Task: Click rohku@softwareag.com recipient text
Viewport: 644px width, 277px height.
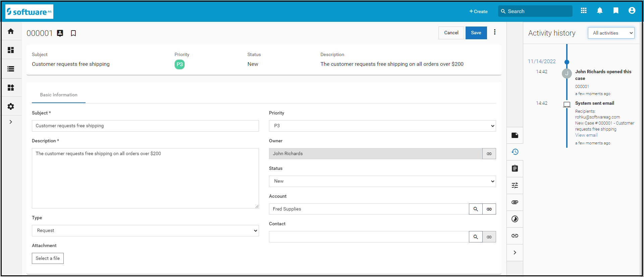Action: (597, 117)
